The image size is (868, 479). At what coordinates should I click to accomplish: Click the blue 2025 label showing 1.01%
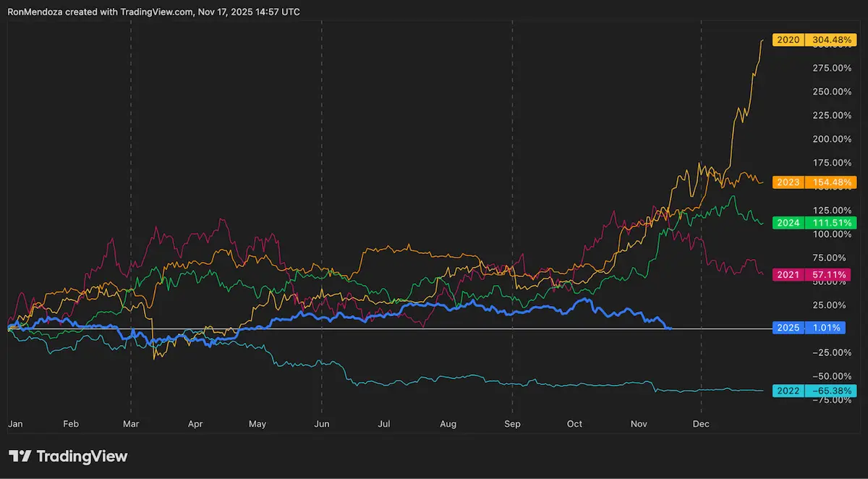tap(808, 328)
